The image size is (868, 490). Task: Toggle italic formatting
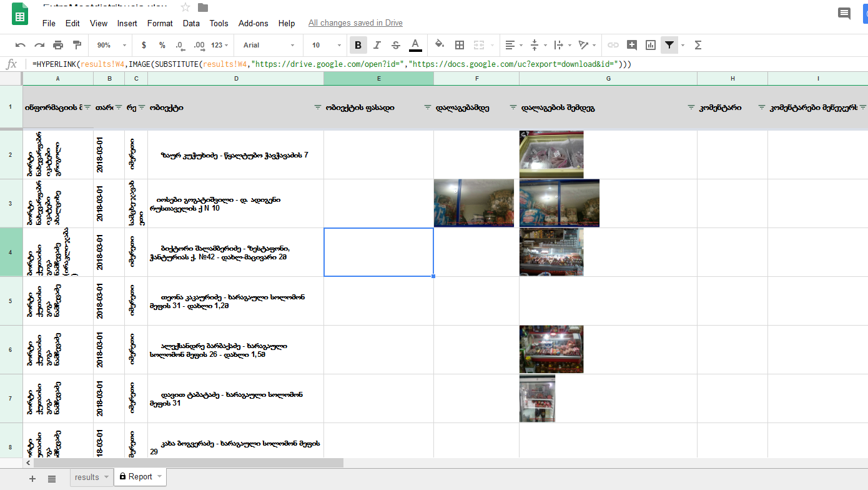[377, 45]
